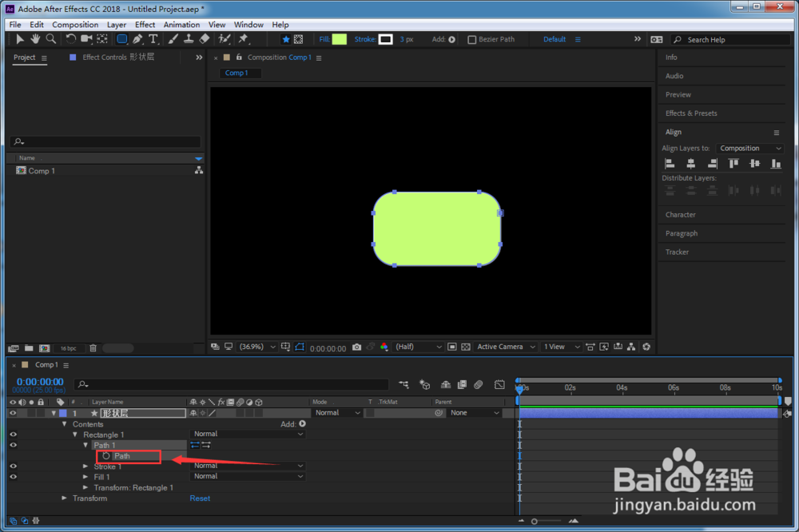Toggle visibility of Stroke 1

(13, 466)
